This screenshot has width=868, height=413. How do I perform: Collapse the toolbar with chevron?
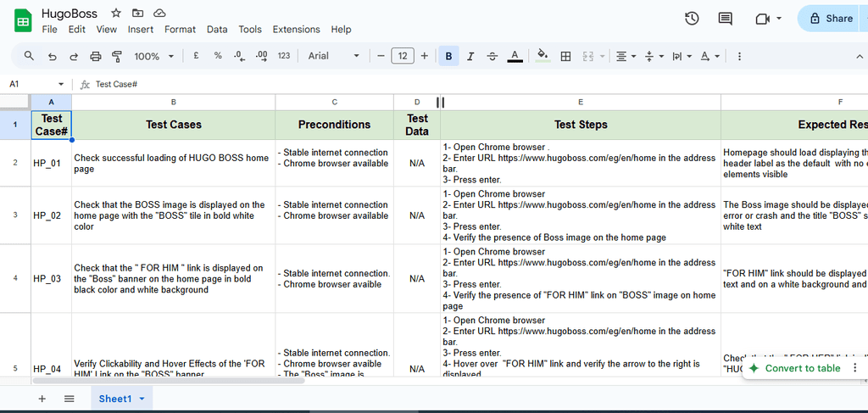[x=860, y=56]
